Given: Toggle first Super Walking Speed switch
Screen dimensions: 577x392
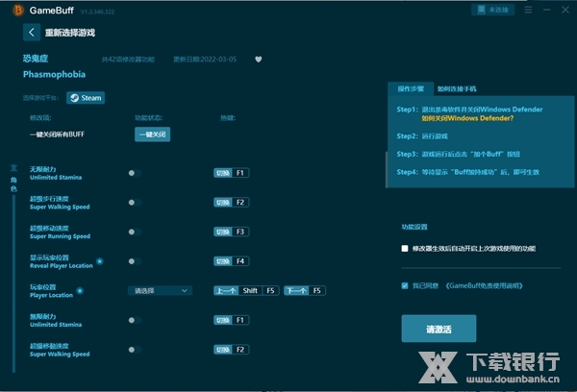Looking at the screenshot, I should coord(135,203).
